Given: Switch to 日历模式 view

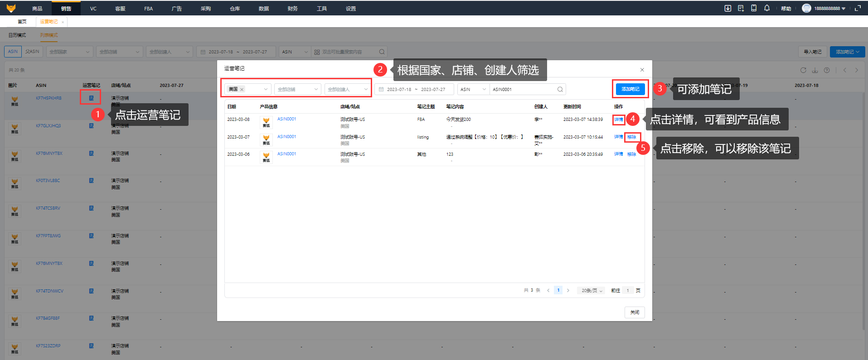Looking at the screenshot, I should click(17, 35).
